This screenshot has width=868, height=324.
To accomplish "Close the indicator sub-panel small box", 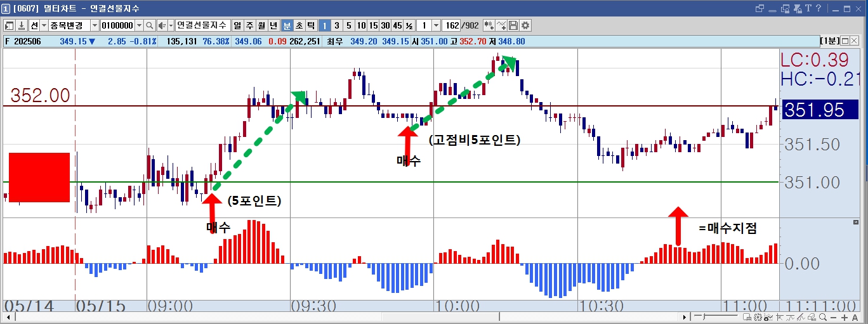I will click(856, 222).
